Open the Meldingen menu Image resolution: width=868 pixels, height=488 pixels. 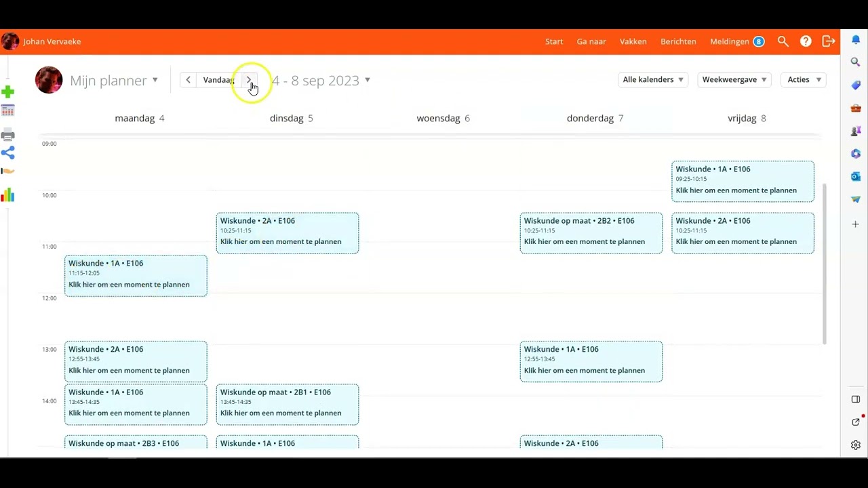coord(730,41)
